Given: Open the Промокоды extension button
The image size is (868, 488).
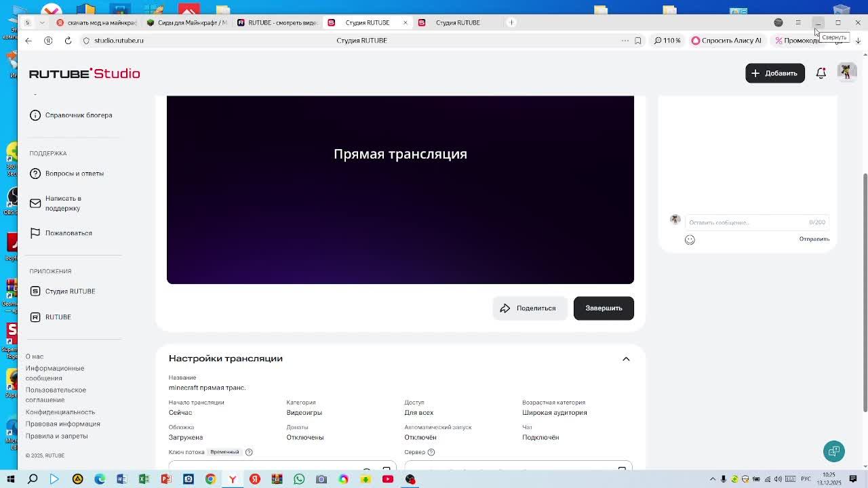Looking at the screenshot, I should (798, 41).
